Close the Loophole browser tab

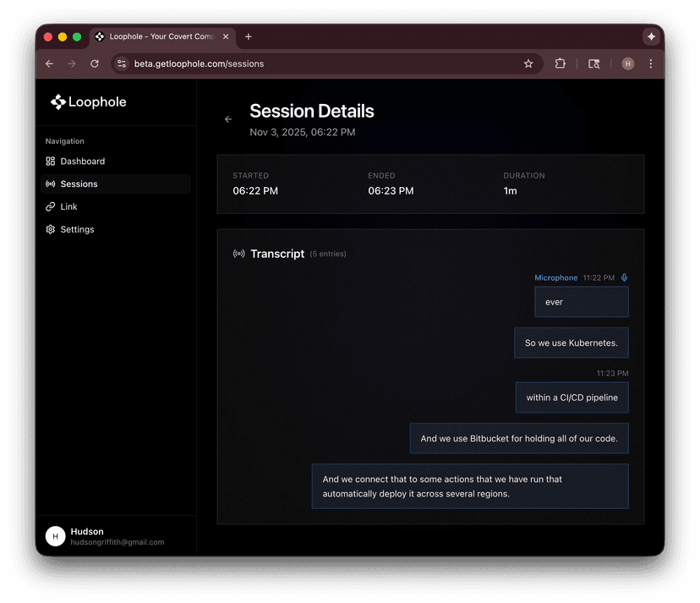click(x=226, y=37)
